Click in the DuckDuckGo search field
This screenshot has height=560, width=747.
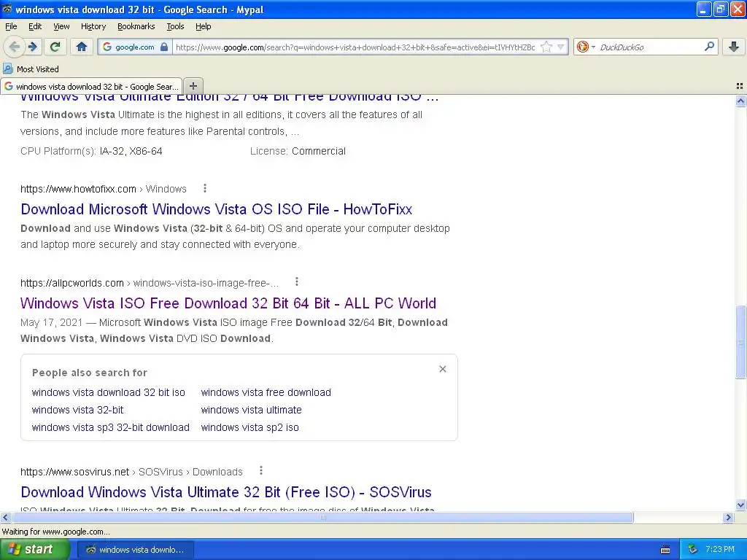tap(649, 47)
